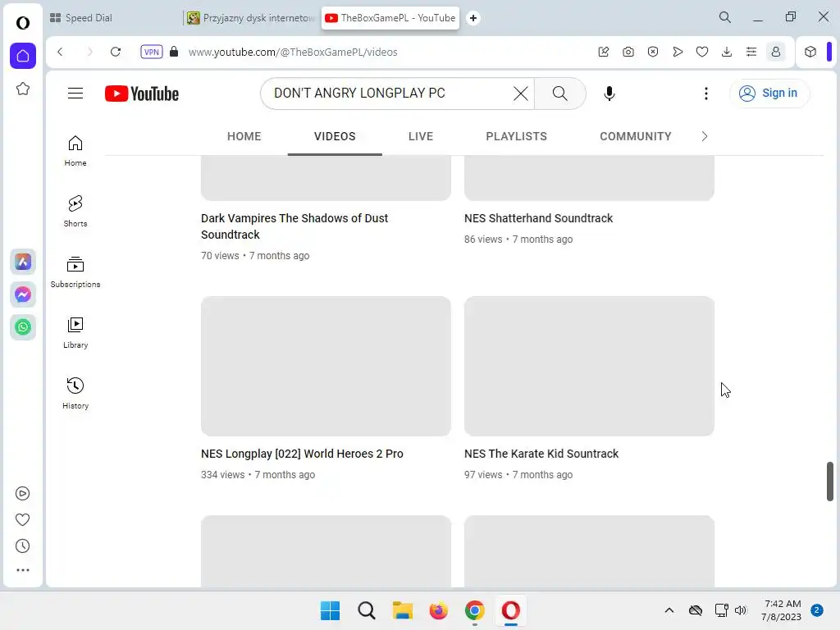Open NES Longplay [022] World Heroes 2 Pro title
The width and height of the screenshot is (840, 630).
pos(302,454)
